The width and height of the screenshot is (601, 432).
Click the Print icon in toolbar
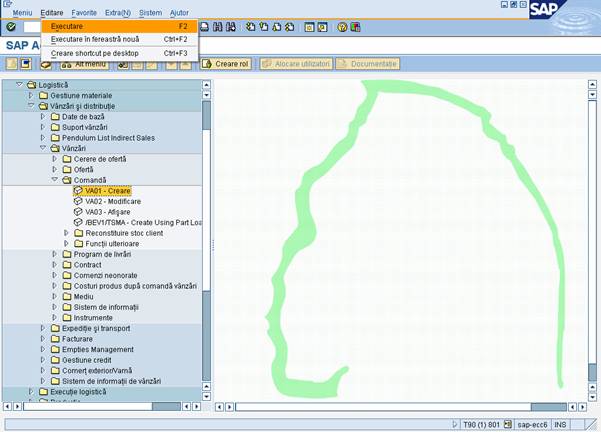(205, 27)
